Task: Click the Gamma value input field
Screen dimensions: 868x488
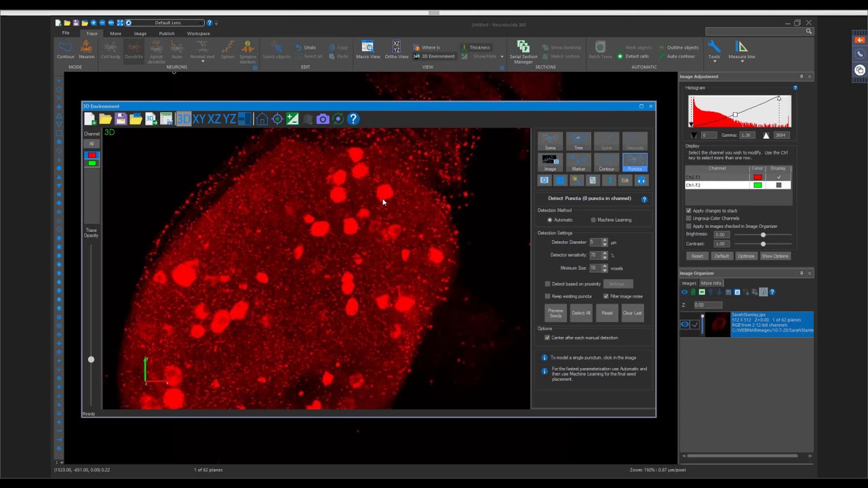Action: pos(749,136)
